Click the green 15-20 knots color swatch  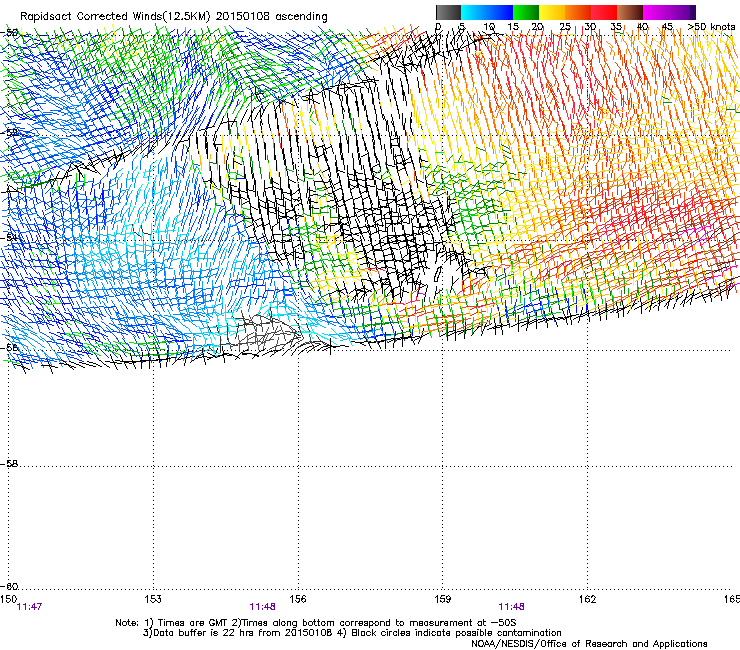coord(526,12)
